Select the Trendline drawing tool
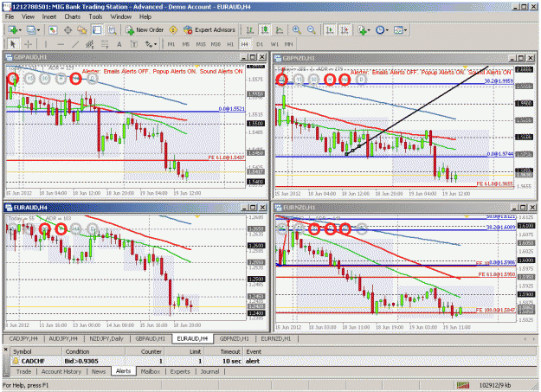The height and width of the screenshot is (392, 541). tap(75, 44)
